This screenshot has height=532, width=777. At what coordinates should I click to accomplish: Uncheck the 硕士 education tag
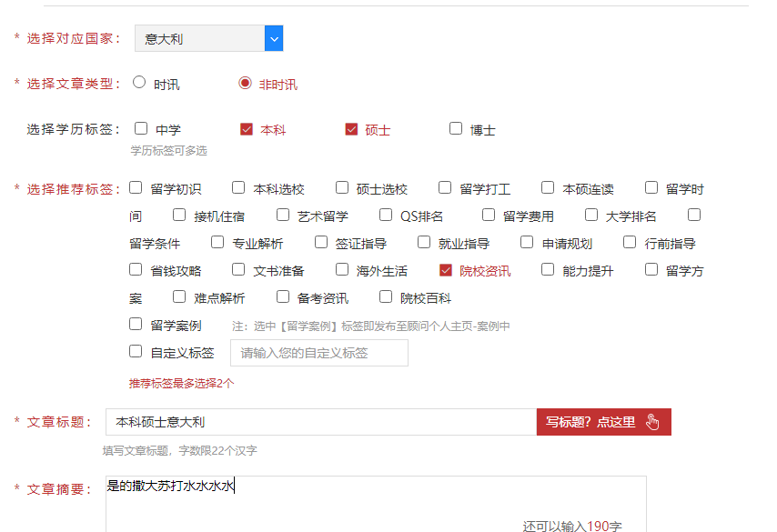click(351, 129)
